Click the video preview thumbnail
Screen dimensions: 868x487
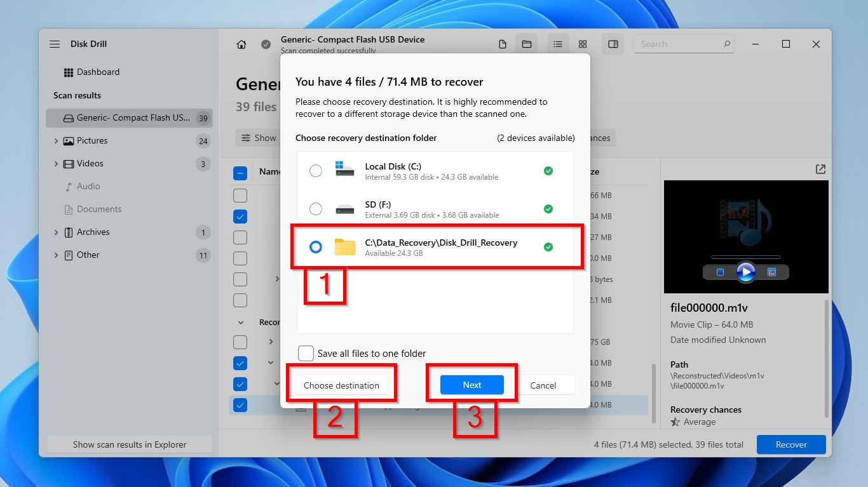(x=746, y=236)
